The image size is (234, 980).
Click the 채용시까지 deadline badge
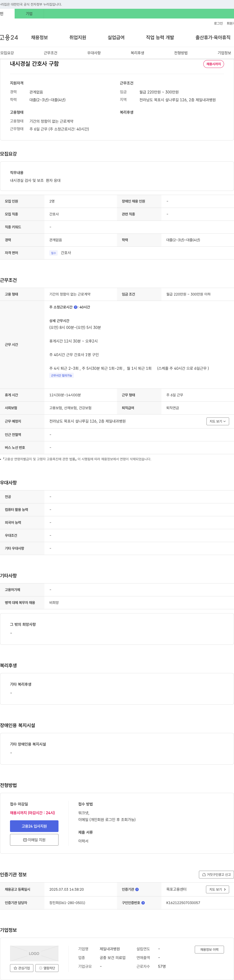click(x=214, y=64)
